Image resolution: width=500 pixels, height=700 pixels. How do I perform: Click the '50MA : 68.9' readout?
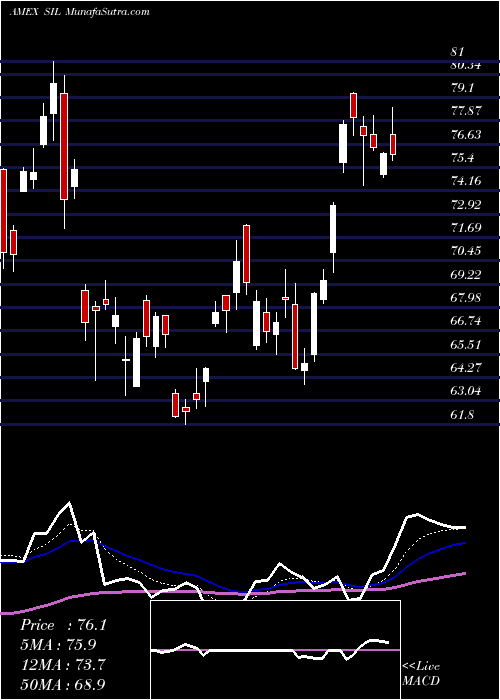[63, 684]
